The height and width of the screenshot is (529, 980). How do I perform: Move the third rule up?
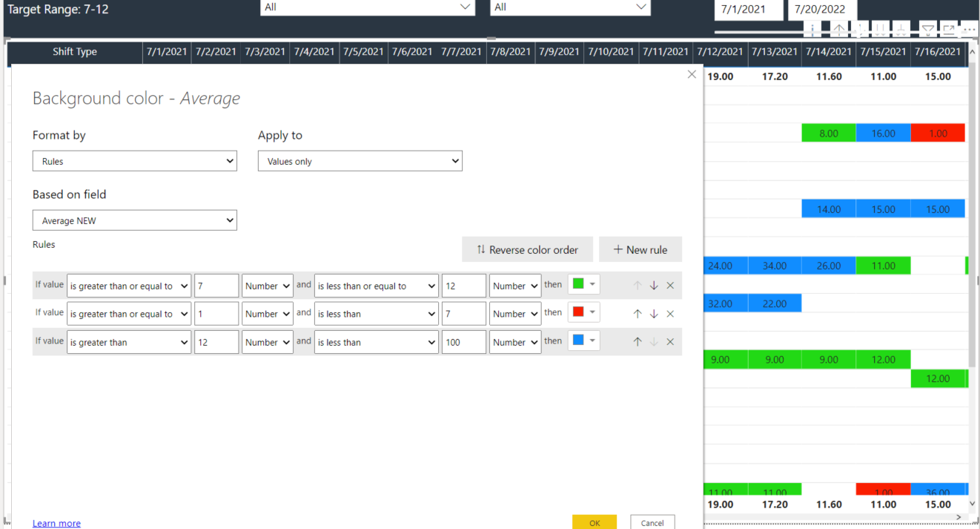tap(638, 342)
